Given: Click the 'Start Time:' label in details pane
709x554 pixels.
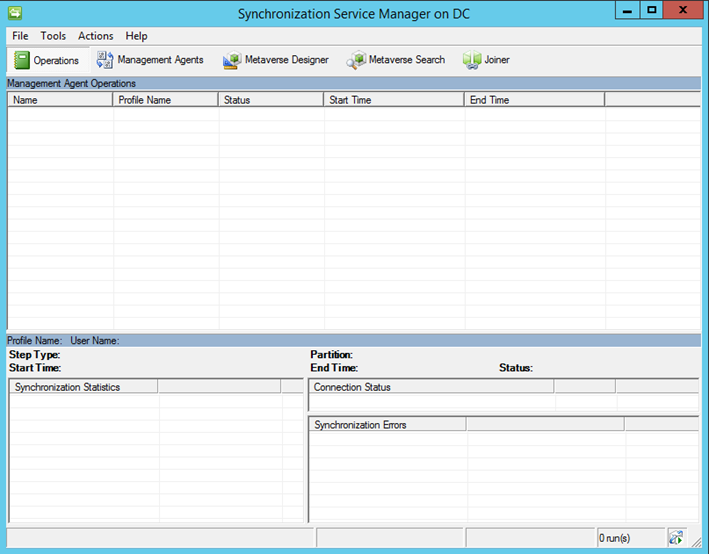Looking at the screenshot, I should (35, 368).
